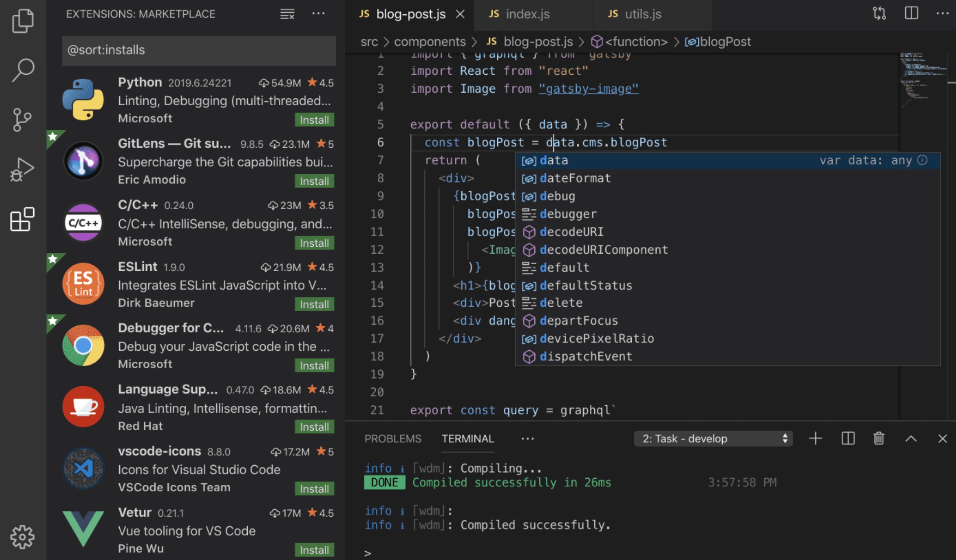The image size is (956, 560).
Task: Open the extensions panel more actions menu
Action: (x=318, y=14)
